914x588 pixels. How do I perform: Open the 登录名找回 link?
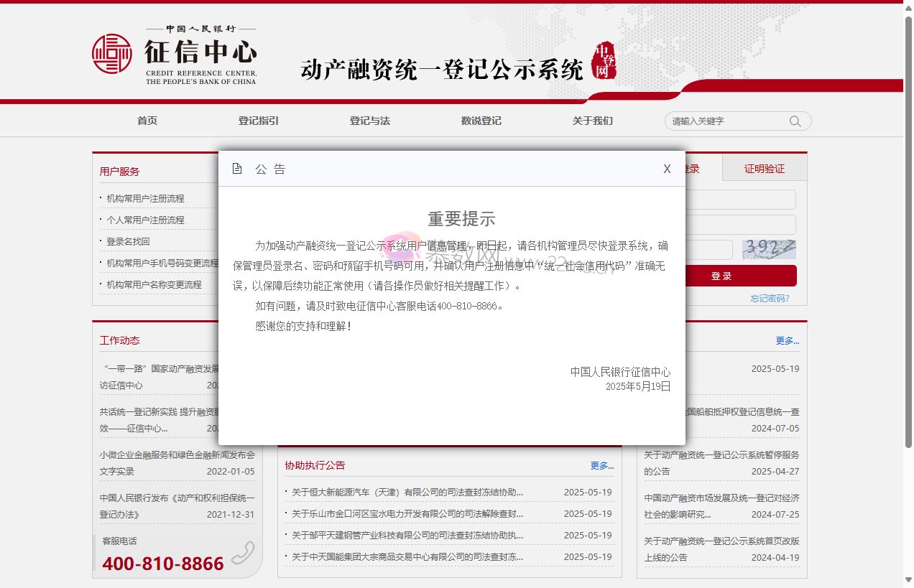126,242
